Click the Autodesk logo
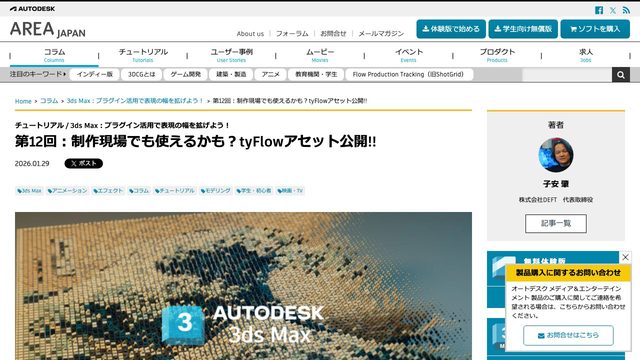This screenshot has height=360, width=640. (x=33, y=9)
